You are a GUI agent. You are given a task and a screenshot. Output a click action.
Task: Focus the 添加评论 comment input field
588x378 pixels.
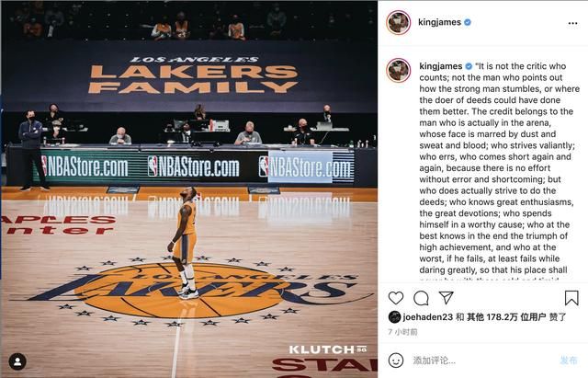pyautogui.click(x=481, y=361)
